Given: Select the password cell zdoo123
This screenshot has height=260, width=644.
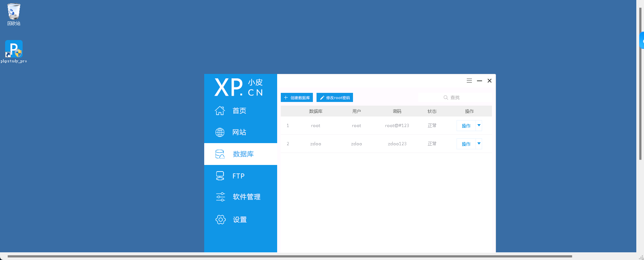Looking at the screenshot, I should point(397,144).
